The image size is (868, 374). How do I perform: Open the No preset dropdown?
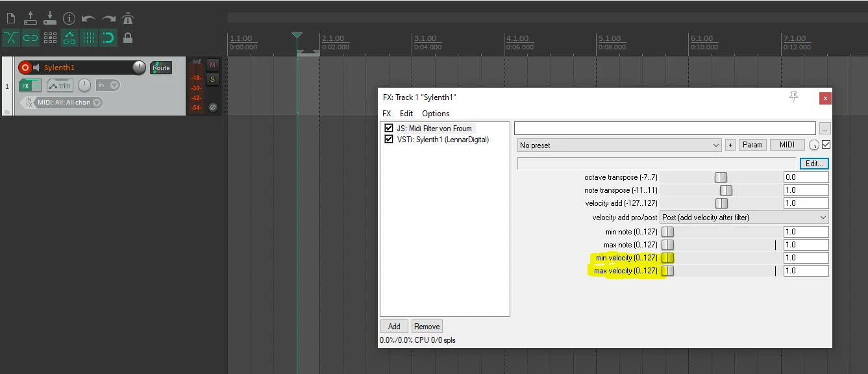tap(619, 145)
